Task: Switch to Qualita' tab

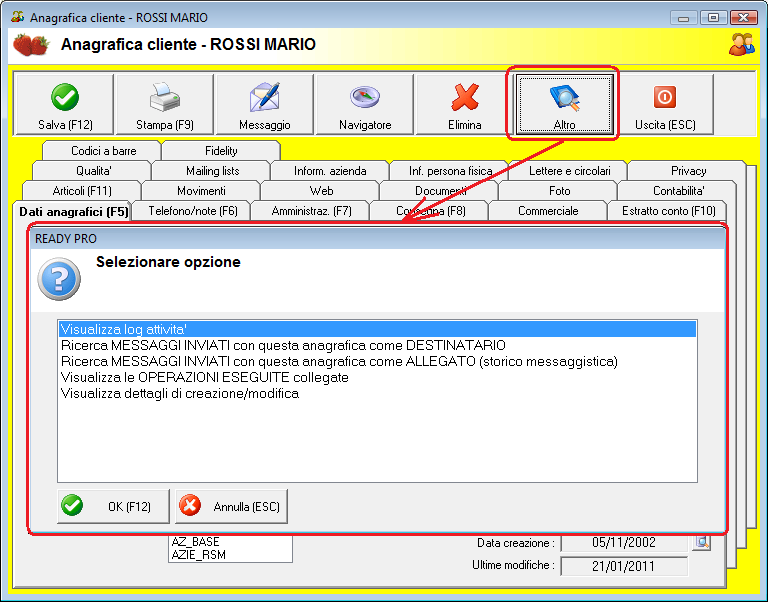Action: click(93, 171)
